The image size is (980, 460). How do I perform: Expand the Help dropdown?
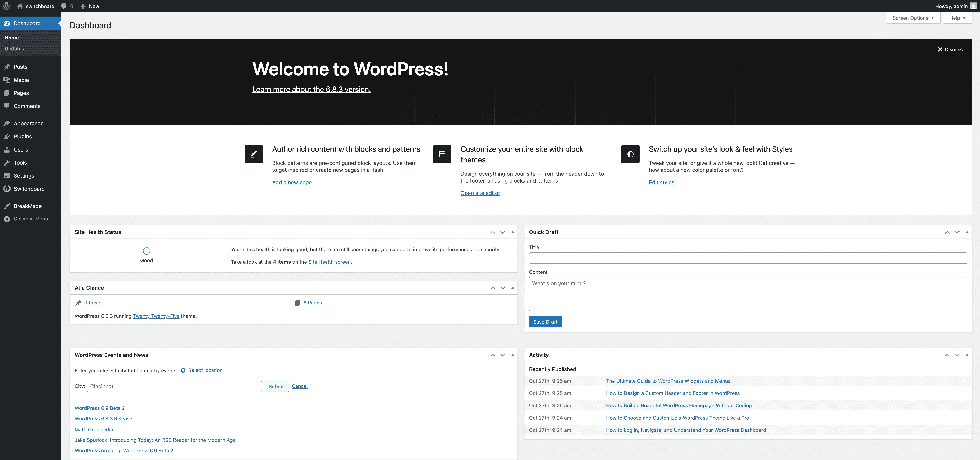[x=957, y=18]
